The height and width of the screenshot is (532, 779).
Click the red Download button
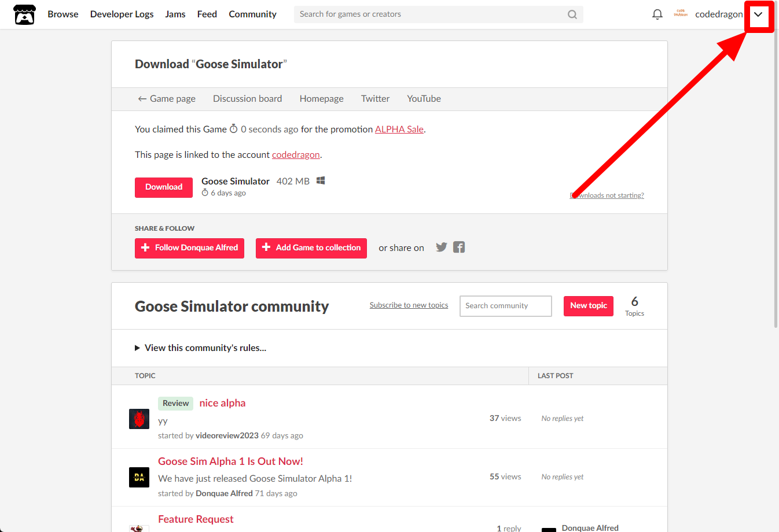[164, 187]
